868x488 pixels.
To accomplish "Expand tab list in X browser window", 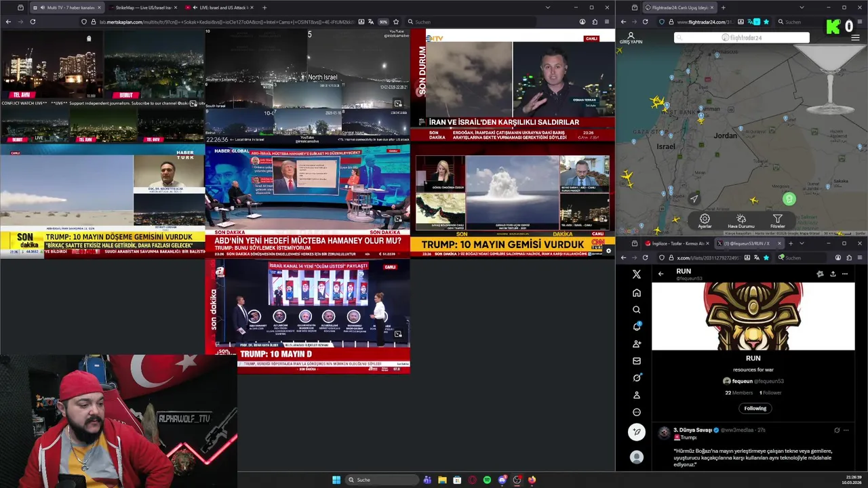I will 802,243.
